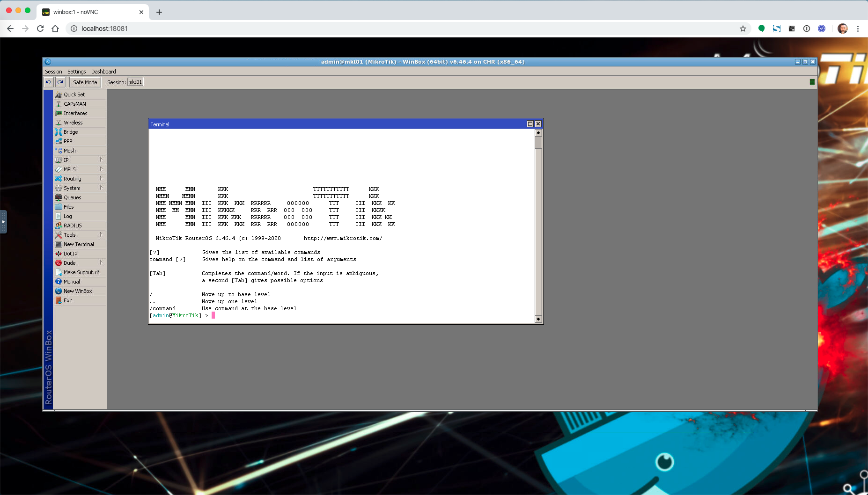Viewport: 868px width, 495px height.
Task: Click the Make Supout.rif icon
Action: [59, 272]
